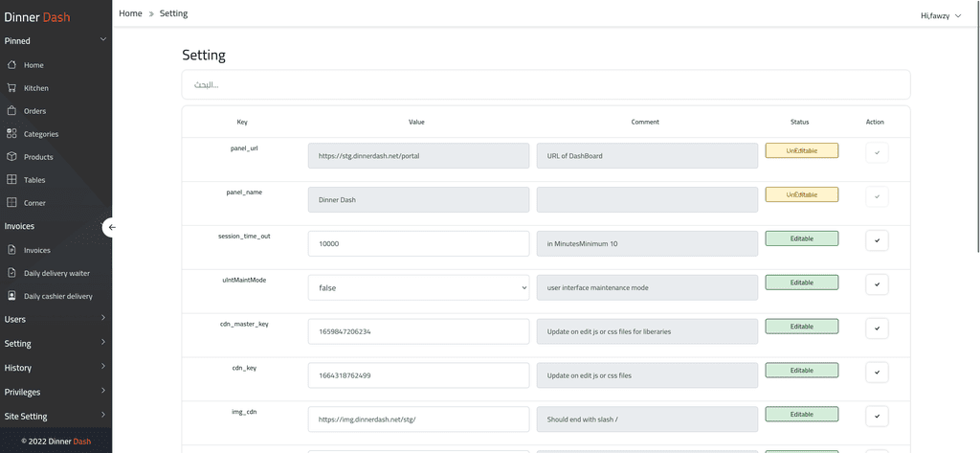Viewport: 980px width, 453px height.
Task: Click the cdn_master_key value field
Action: pyautogui.click(x=419, y=331)
